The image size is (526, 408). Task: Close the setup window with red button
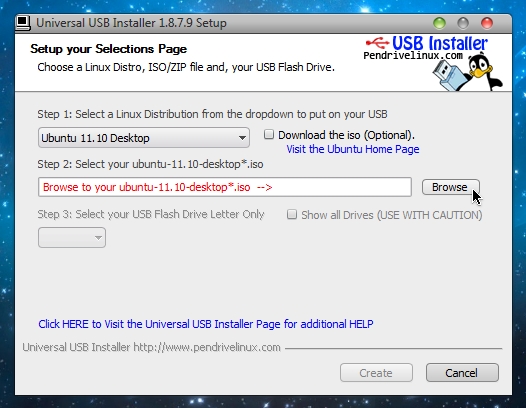coord(487,23)
